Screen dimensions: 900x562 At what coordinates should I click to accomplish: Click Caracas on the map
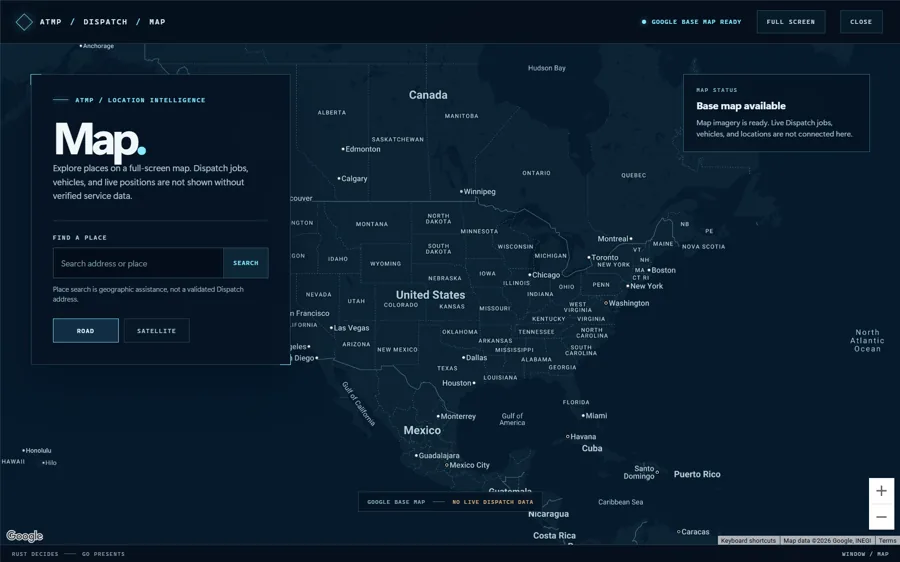coord(693,532)
